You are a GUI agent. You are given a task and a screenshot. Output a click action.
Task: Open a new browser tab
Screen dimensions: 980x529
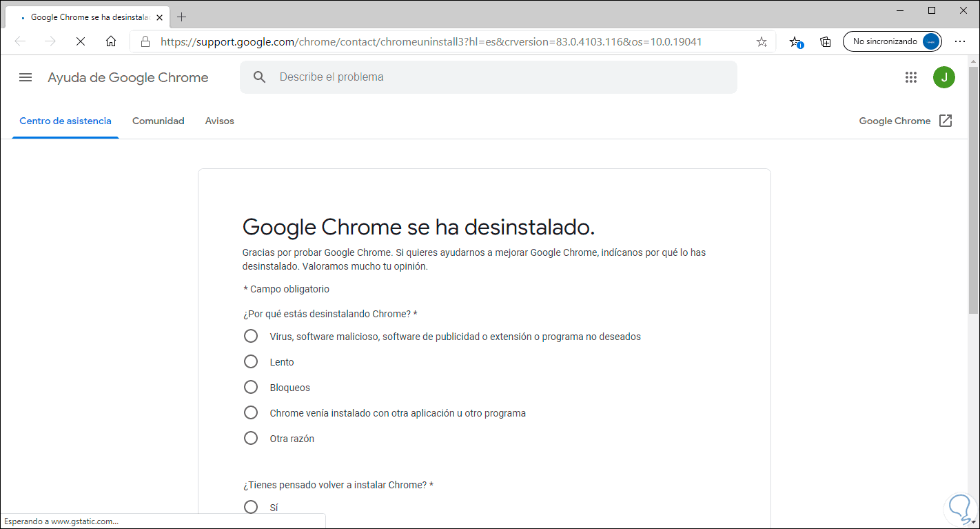[x=182, y=17]
